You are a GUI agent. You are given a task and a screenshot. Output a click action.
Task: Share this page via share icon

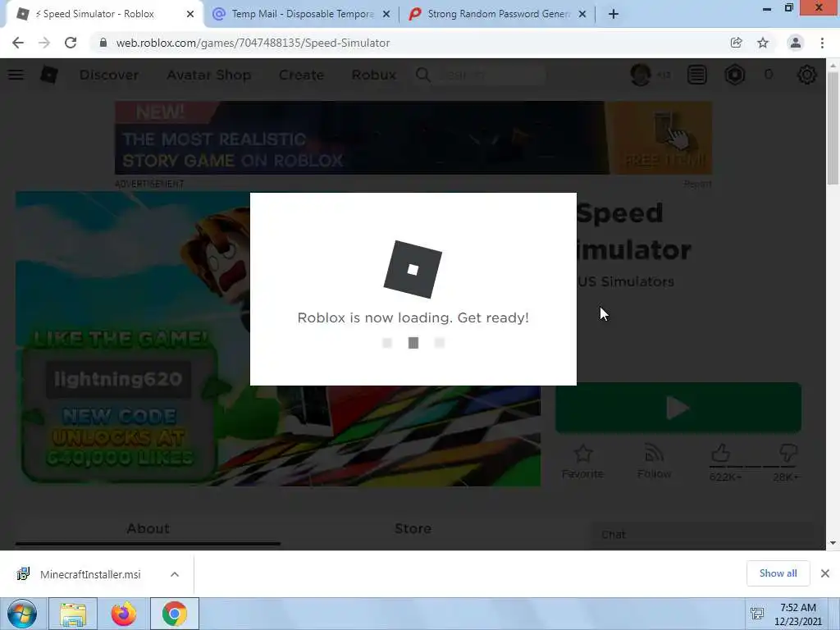click(x=736, y=43)
